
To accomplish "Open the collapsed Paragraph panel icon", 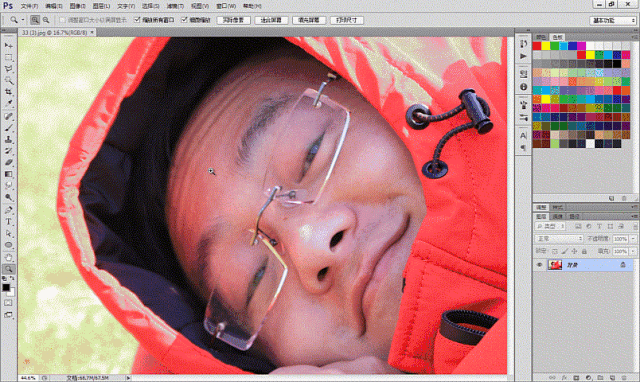I will point(523,147).
